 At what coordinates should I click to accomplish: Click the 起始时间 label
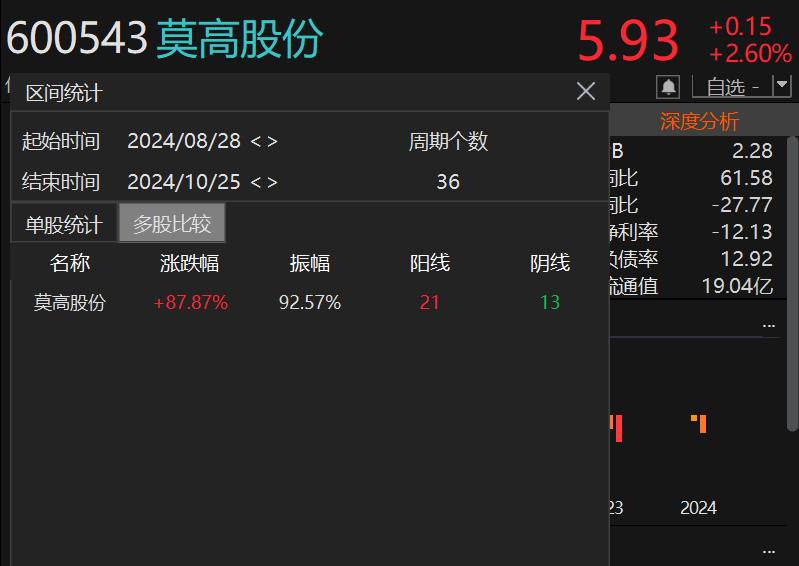tap(61, 141)
